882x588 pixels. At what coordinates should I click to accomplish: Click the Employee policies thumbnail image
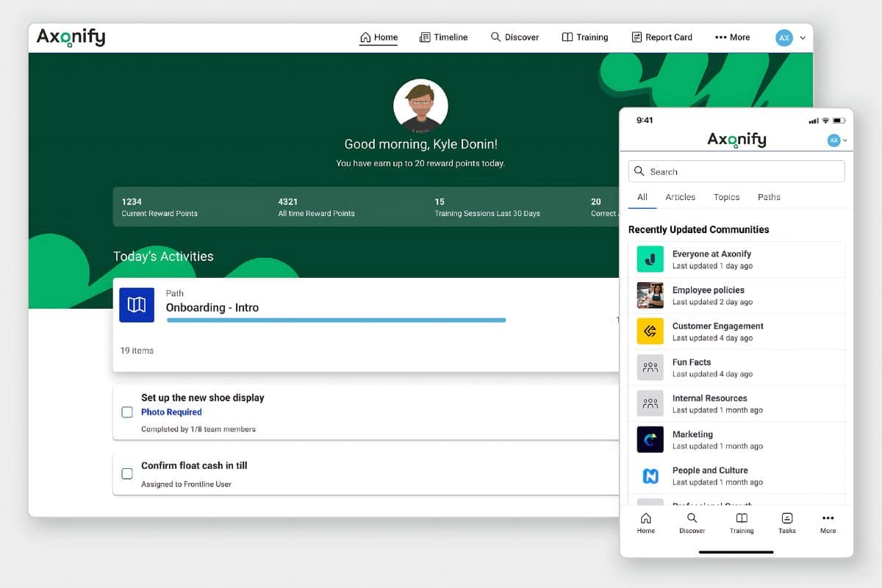650,295
